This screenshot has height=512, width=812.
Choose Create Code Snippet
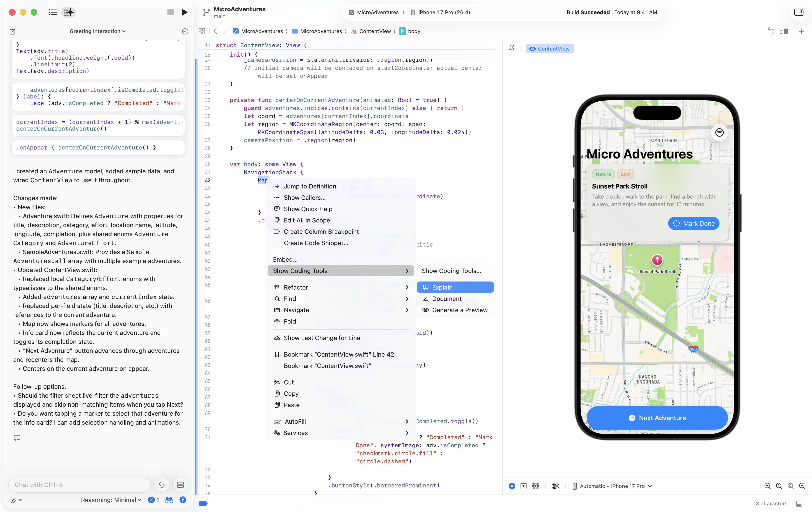[x=341, y=243]
